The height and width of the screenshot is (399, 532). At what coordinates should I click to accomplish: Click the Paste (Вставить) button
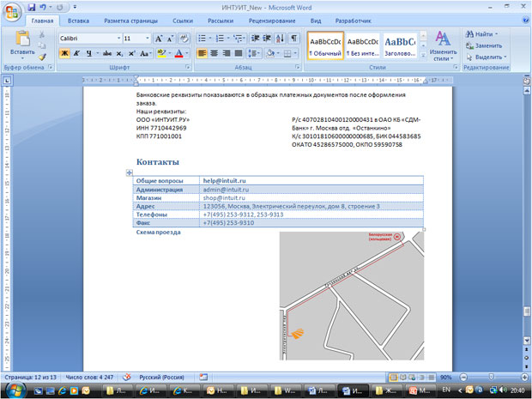click(x=22, y=44)
